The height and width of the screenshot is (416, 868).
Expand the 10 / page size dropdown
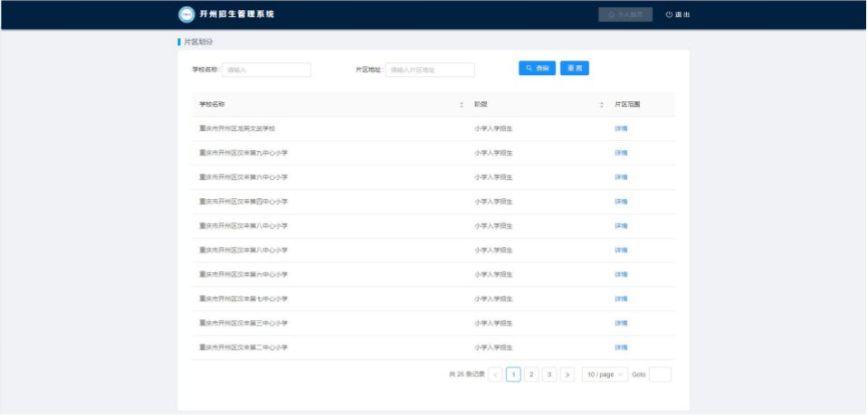click(604, 374)
